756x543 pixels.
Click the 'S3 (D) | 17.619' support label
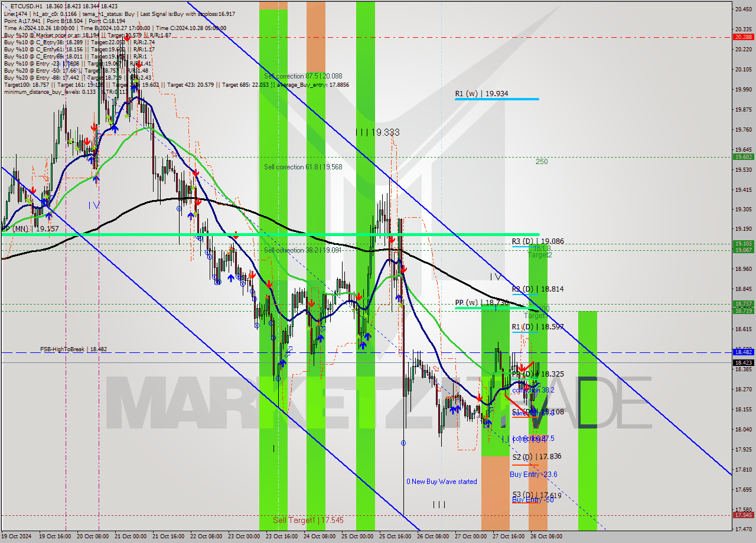[x=536, y=495]
